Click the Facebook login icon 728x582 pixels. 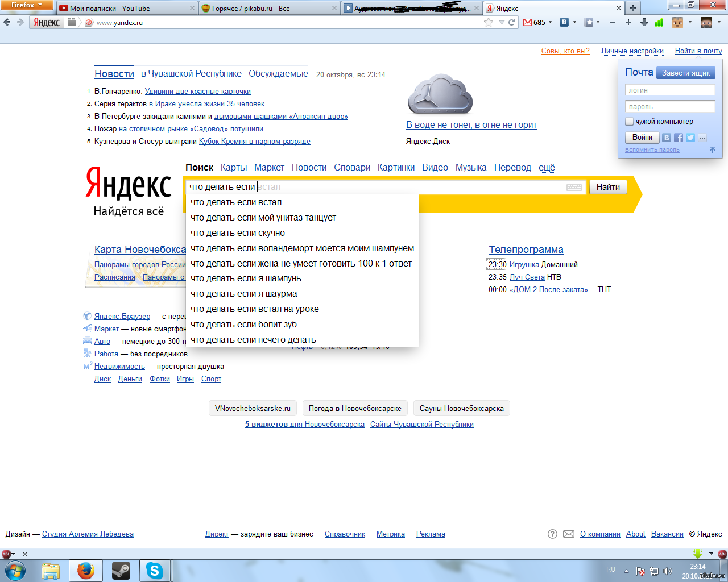click(x=679, y=138)
